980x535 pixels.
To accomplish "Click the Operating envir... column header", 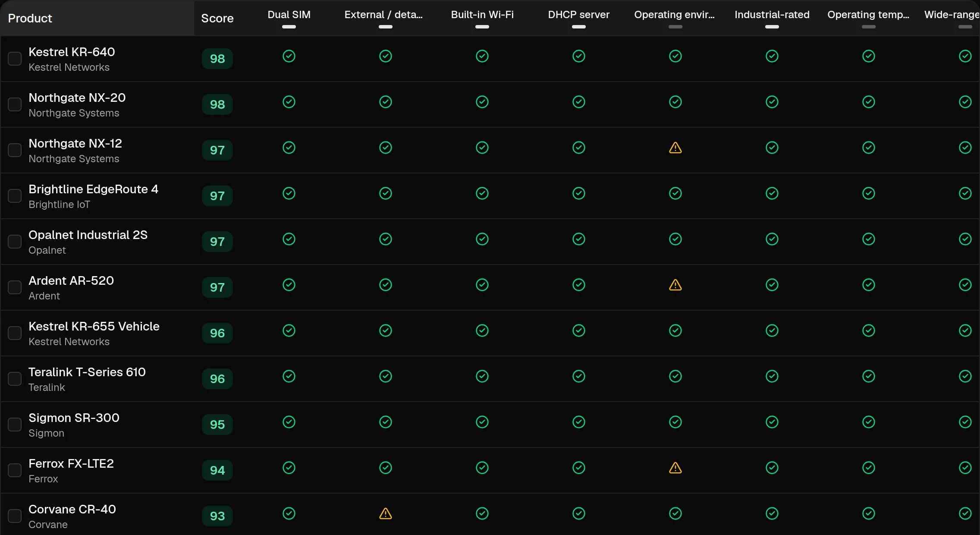I will tap(675, 15).
